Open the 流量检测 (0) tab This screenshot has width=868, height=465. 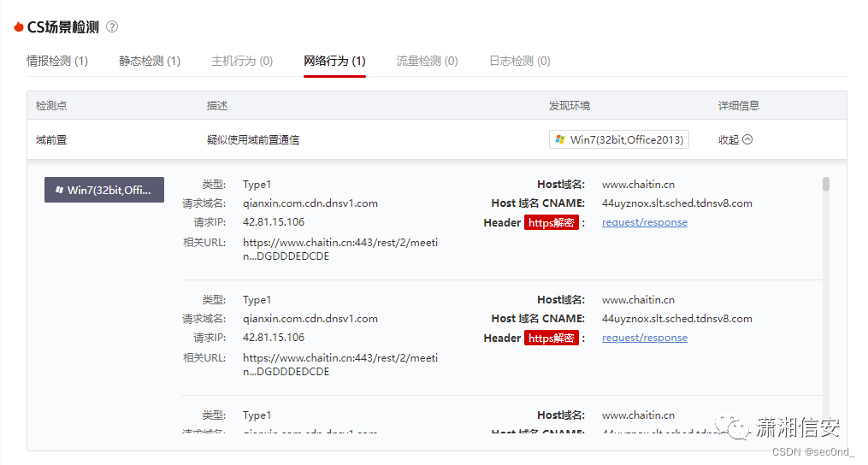(x=428, y=61)
